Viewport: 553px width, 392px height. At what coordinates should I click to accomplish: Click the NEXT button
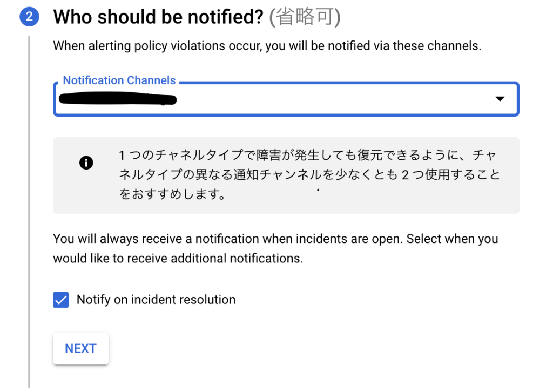(81, 349)
